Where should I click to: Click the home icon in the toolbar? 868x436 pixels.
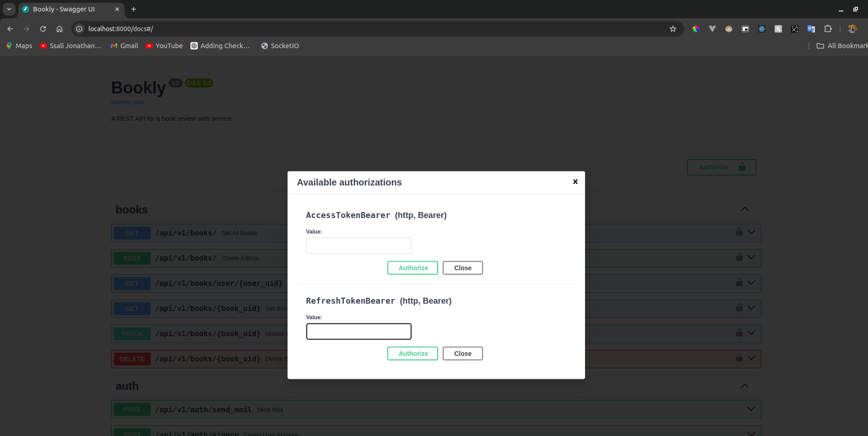click(60, 28)
